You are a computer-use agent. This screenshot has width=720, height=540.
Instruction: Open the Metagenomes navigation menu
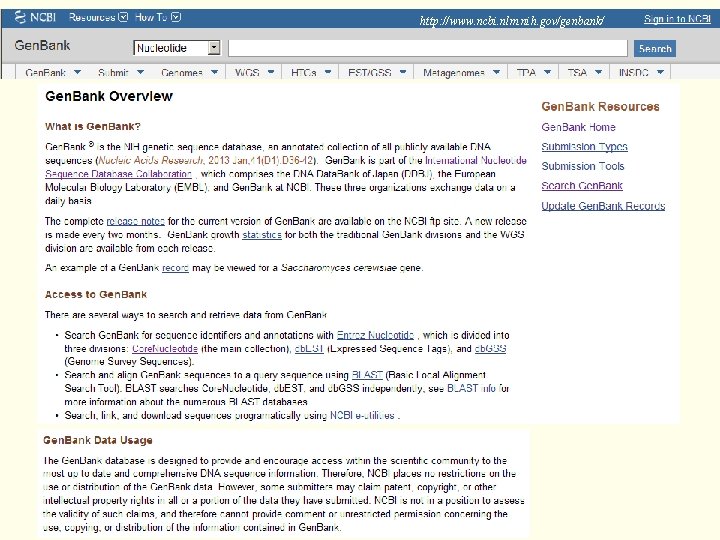[461, 73]
